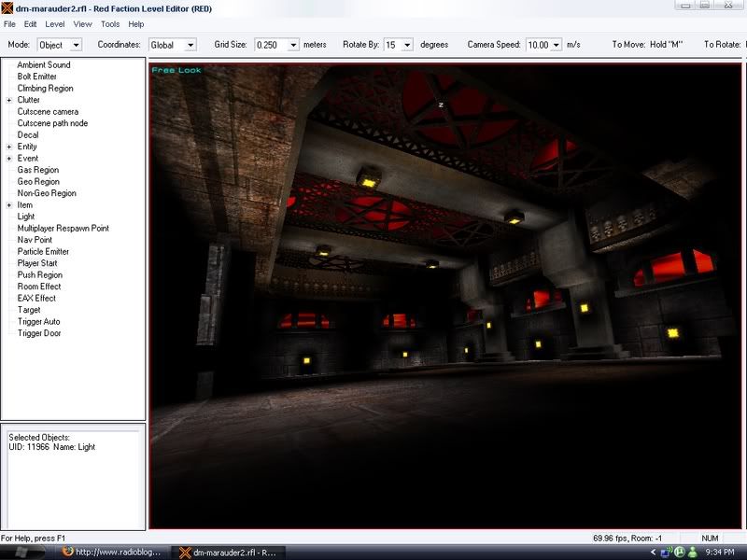Click the fps and Room status text

pyautogui.click(x=627, y=539)
